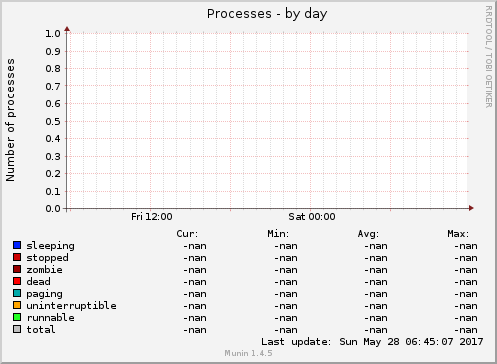The height and width of the screenshot is (364, 497).
Task: Click the teal paging legend swatch
Action: coord(17,293)
